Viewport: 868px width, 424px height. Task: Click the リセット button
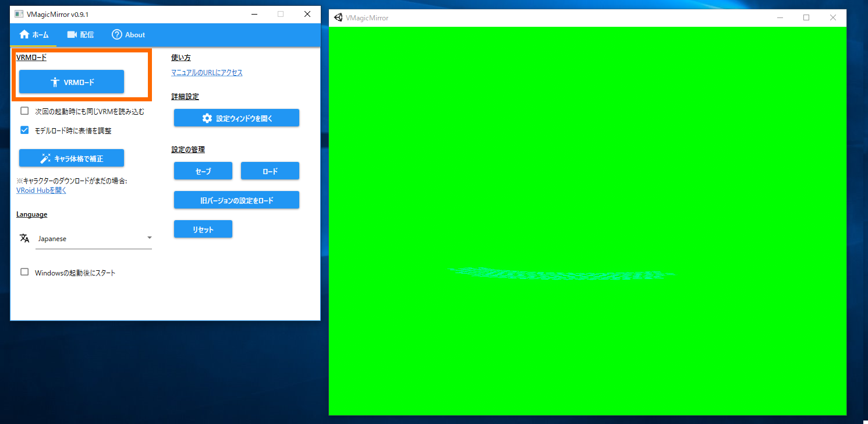pos(203,229)
